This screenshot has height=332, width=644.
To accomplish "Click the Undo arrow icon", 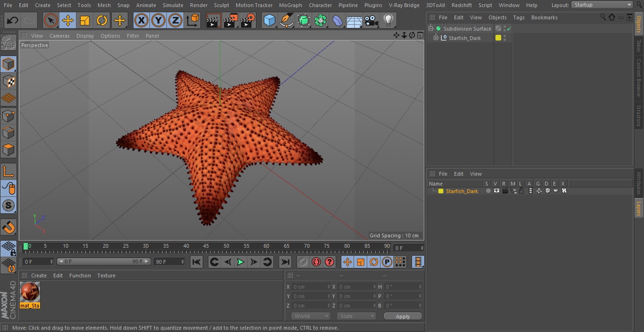I will tap(12, 20).
